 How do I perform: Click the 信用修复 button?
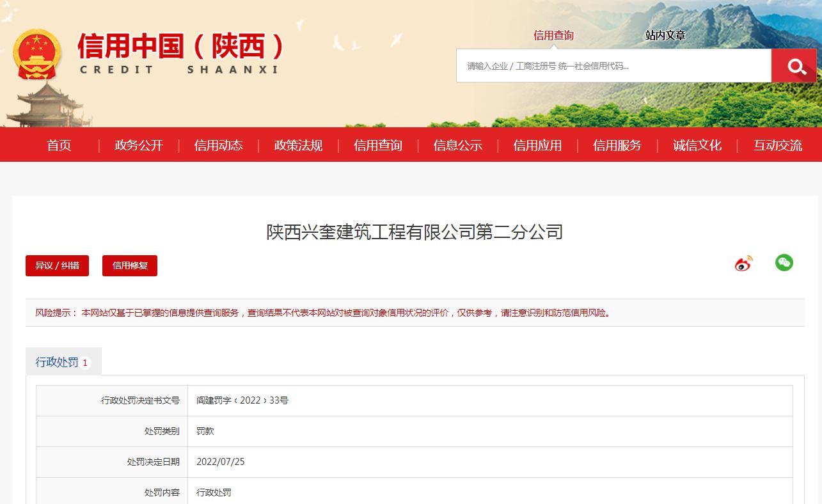(x=130, y=265)
